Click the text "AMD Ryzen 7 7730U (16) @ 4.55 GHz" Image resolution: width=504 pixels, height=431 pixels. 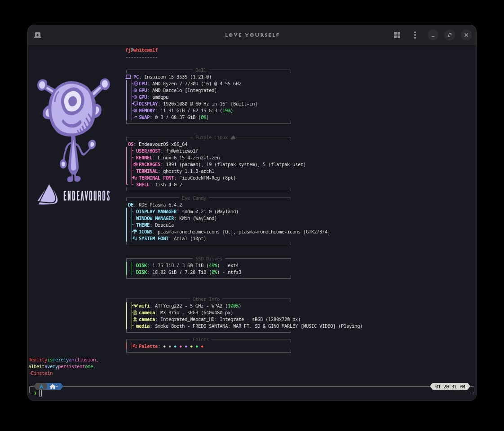(197, 84)
